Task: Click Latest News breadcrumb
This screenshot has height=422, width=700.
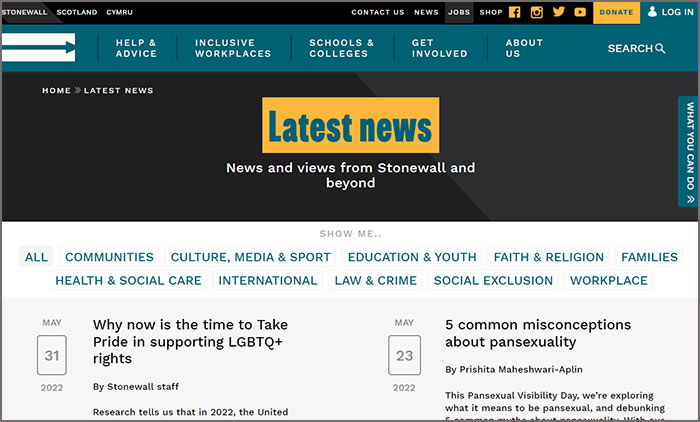Action: [x=118, y=90]
